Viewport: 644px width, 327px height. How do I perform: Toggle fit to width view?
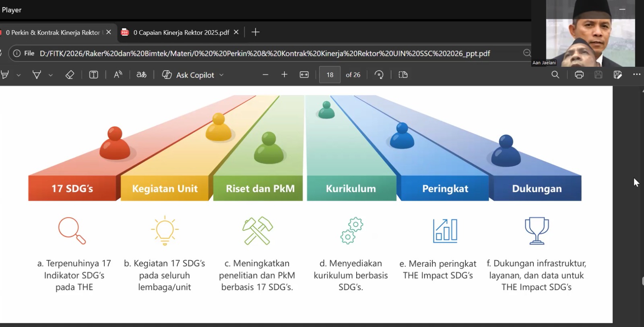(304, 75)
